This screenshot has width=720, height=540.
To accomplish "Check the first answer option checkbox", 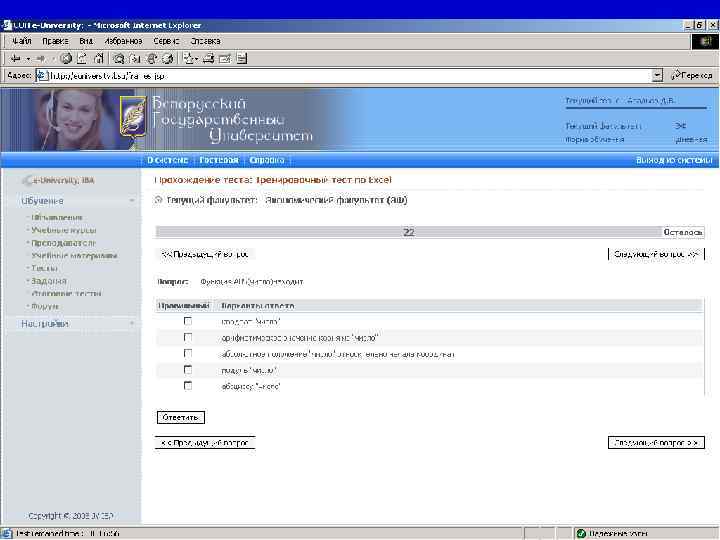I will [x=188, y=321].
